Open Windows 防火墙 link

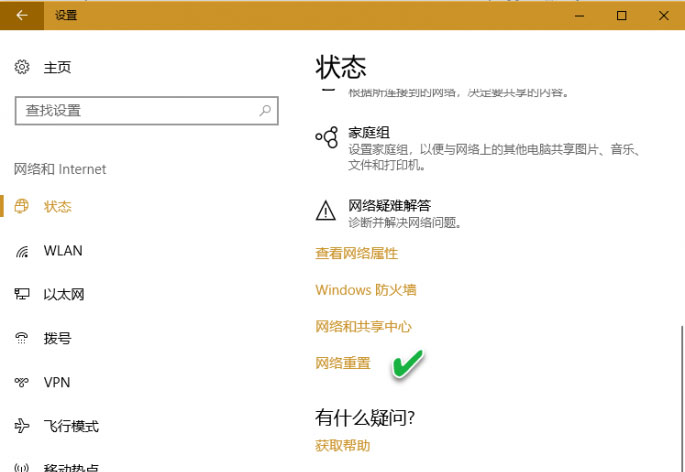click(x=366, y=290)
